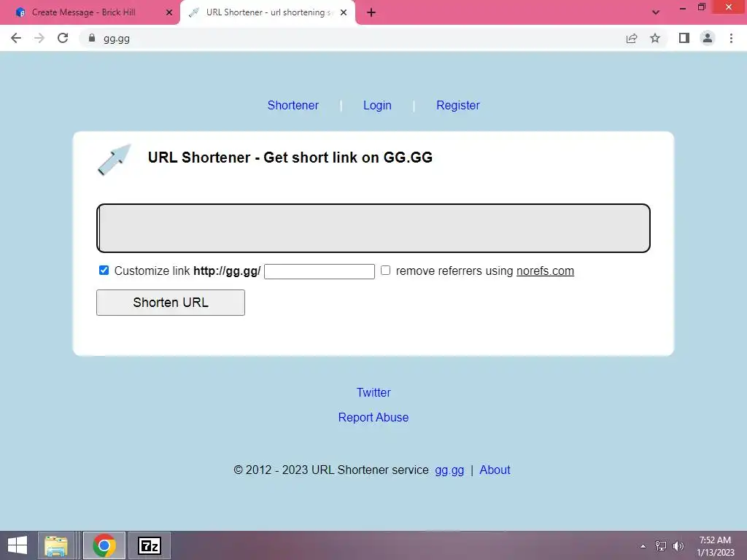
Task: Open the Register link
Action: [x=458, y=105]
